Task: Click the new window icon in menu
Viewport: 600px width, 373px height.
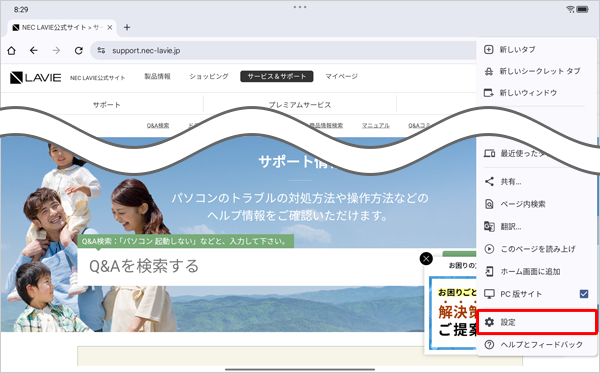Action: pyautogui.click(x=489, y=93)
